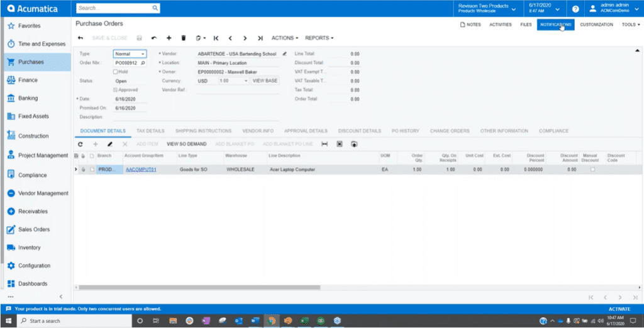Open the help question mark icon
644x328 pixels.
click(575, 9)
